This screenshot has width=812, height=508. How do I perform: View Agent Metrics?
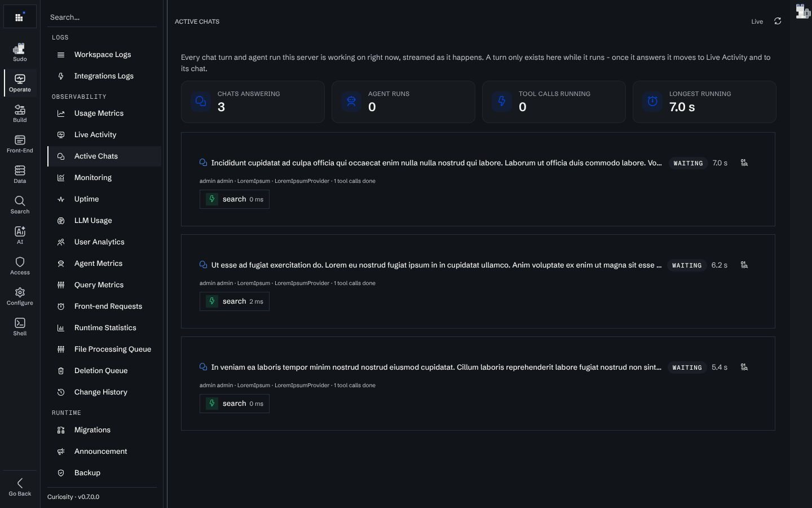pyautogui.click(x=104, y=264)
